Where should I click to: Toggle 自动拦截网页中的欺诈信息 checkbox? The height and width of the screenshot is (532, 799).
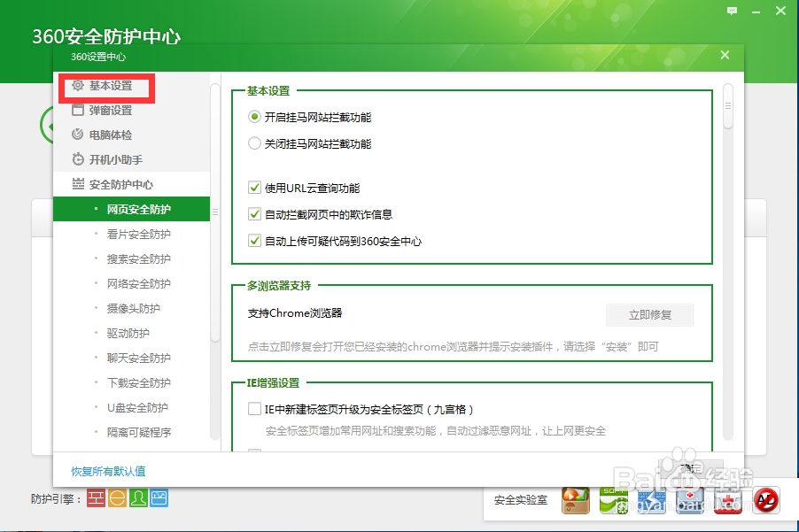[x=254, y=214]
